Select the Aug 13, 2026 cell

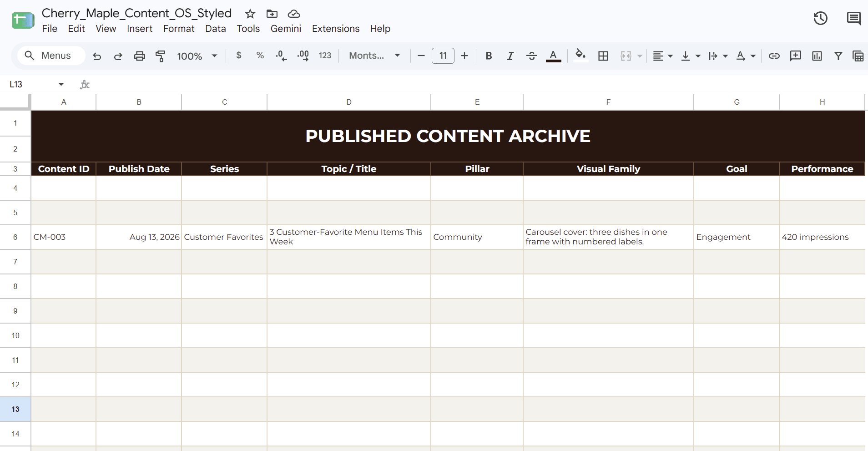[x=139, y=237]
